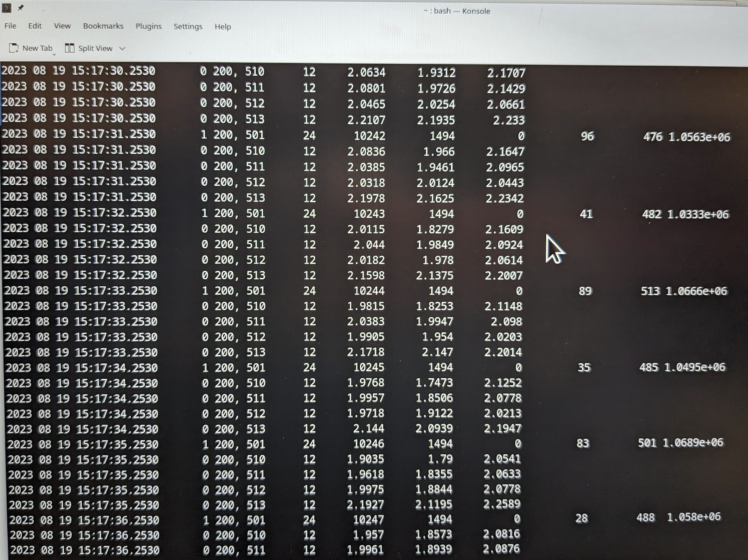Viewport: 748px width, 560px height.
Task: Click the Split View panes icon
Action: (x=69, y=48)
